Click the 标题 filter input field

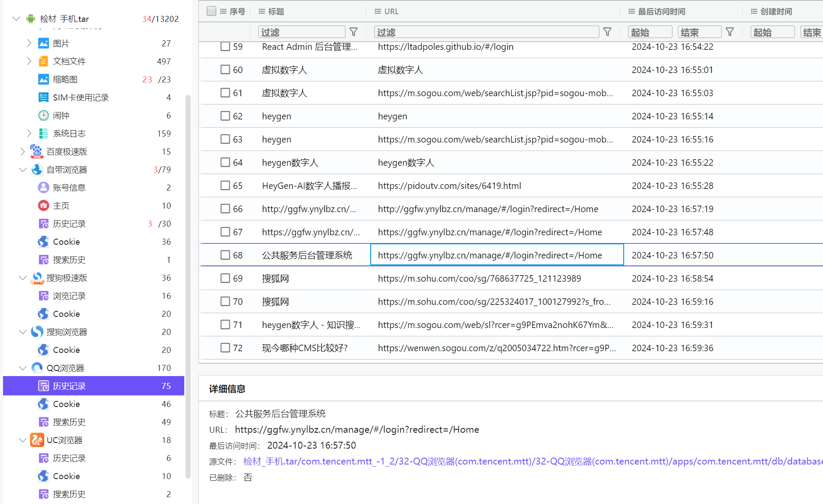click(302, 32)
